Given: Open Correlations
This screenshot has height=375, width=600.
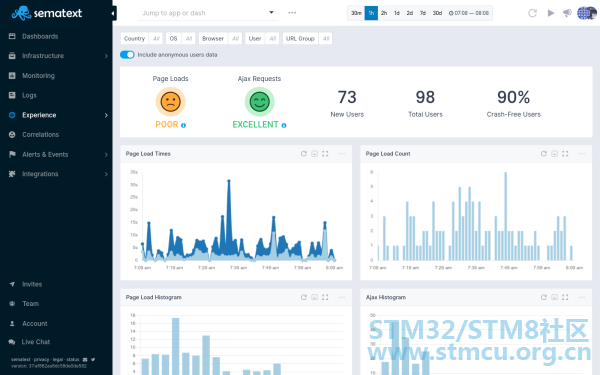Looking at the screenshot, I should (x=41, y=135).
